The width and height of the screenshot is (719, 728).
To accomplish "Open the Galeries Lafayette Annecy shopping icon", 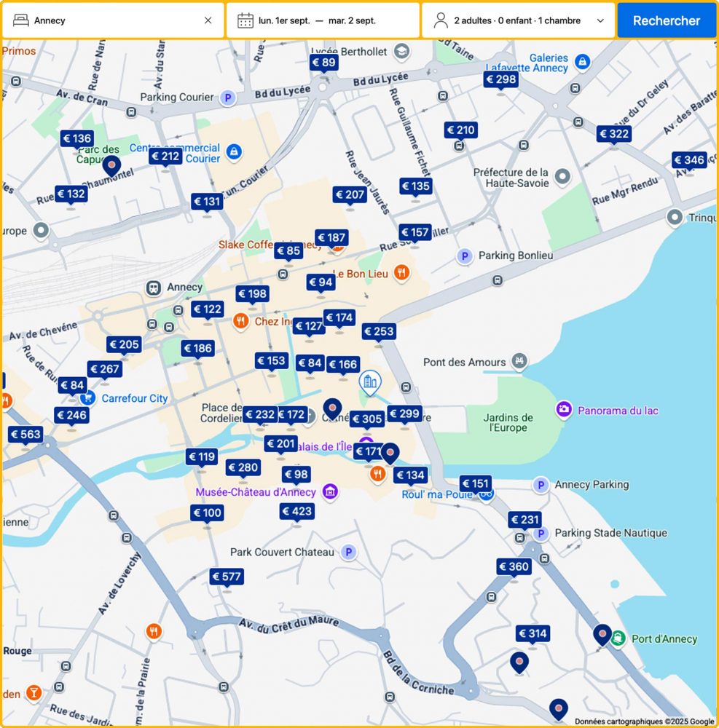I will (581, 63).
